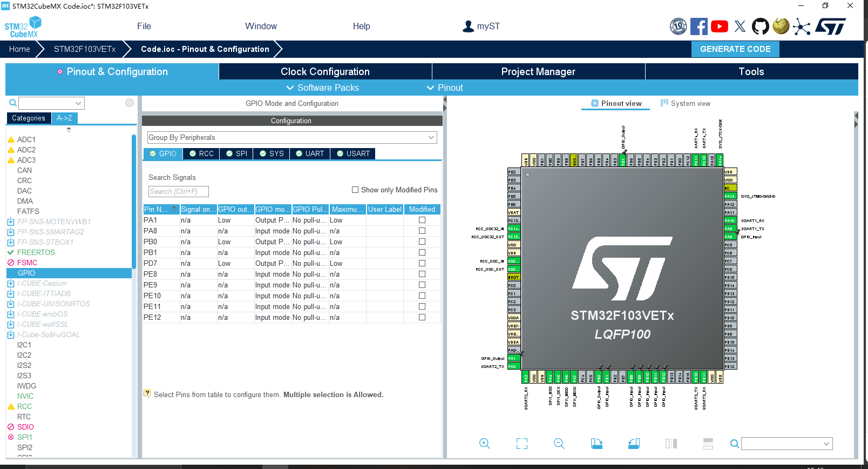The height and width of the screenshot is (469, 868).
Task: Expand the Software Packs menu
Action: point(322,88)
